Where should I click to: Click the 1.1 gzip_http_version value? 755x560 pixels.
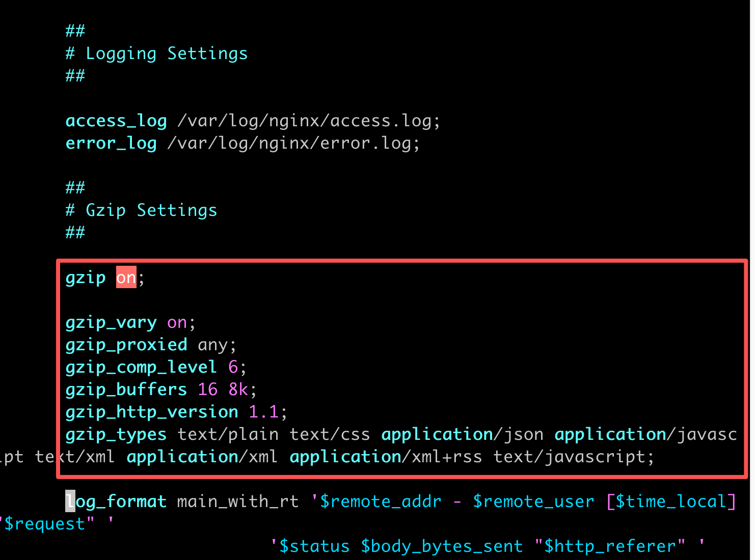[264, 412]
